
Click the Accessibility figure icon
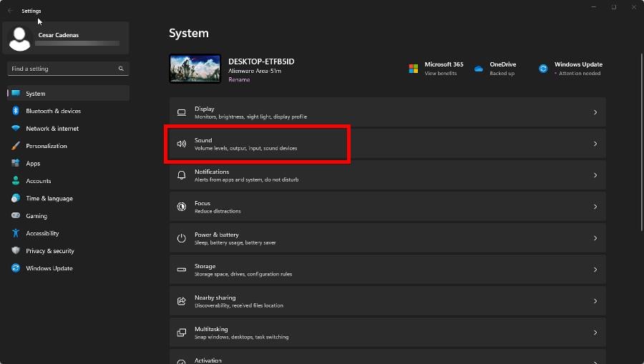click(x=15, y=233)
